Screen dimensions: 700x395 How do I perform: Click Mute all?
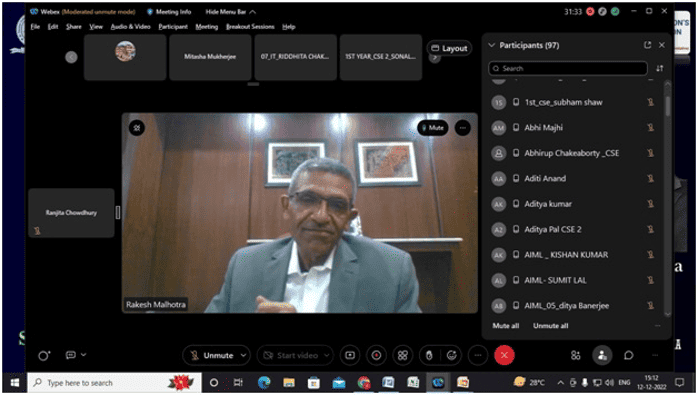point(505,326)
